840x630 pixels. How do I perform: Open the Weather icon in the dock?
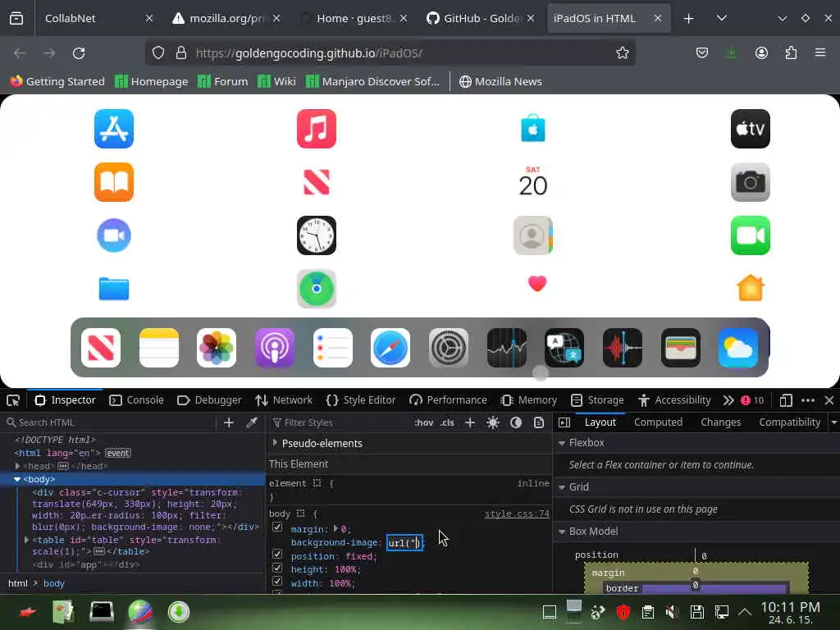click(x=738, y=348)
